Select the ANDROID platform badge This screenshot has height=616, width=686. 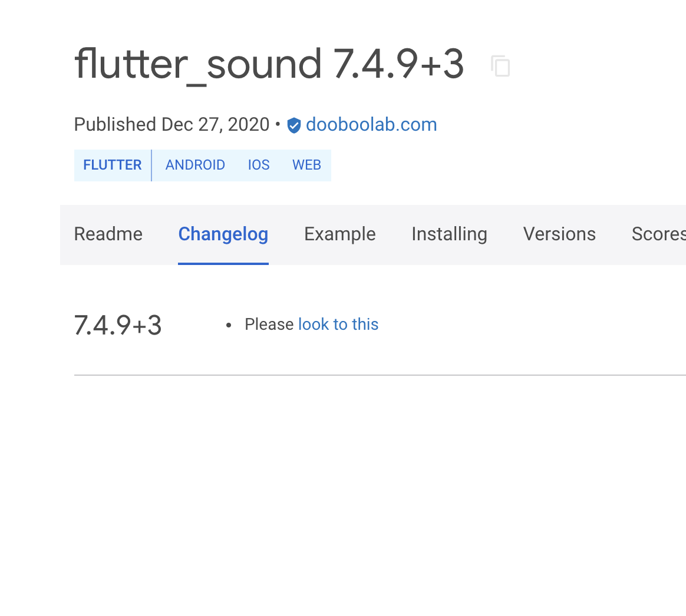(195, 165)
